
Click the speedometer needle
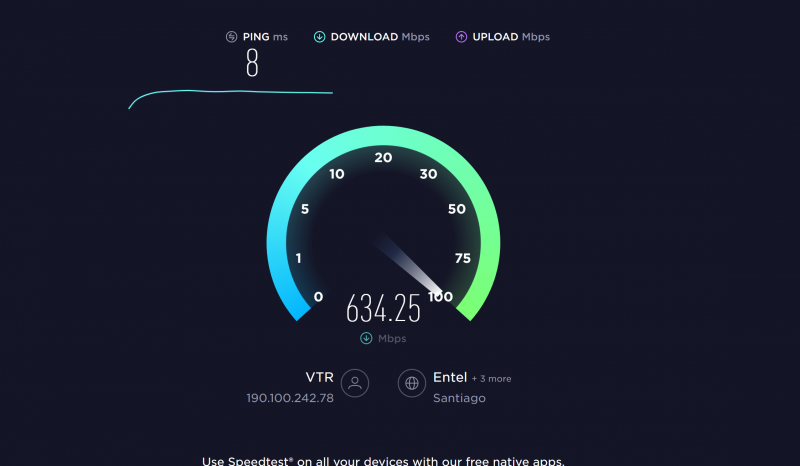click(x=408, y=264)
